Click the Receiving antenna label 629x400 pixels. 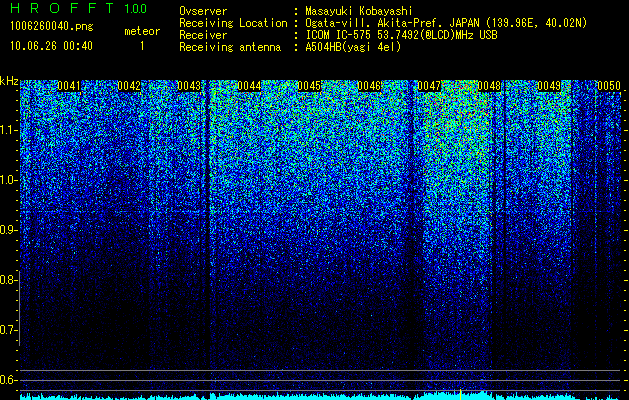(230, 47)
